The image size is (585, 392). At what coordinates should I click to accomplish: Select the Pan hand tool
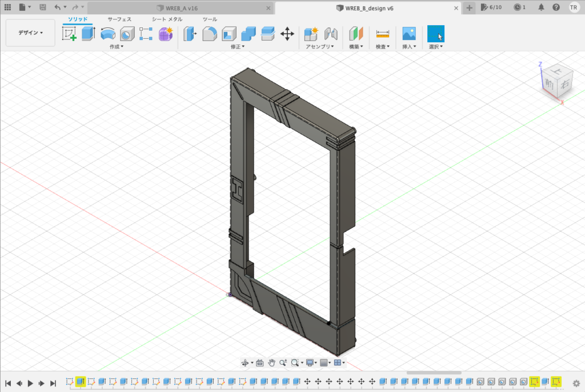[272, 362]
